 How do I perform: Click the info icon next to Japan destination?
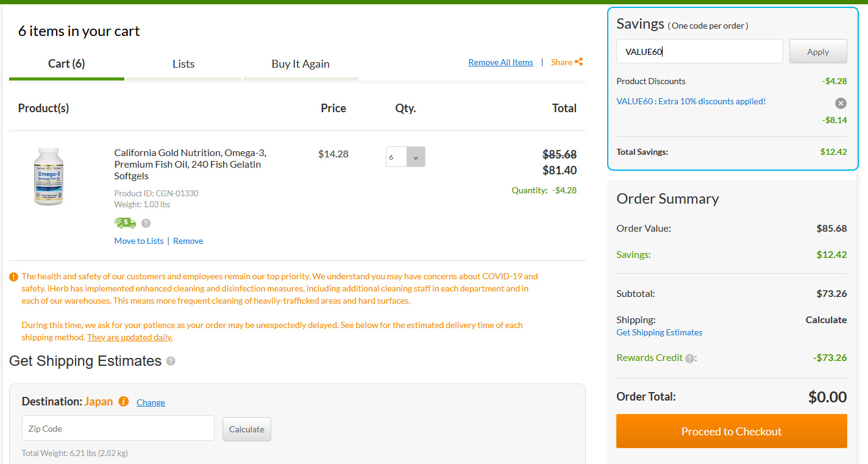click(124, 401)
